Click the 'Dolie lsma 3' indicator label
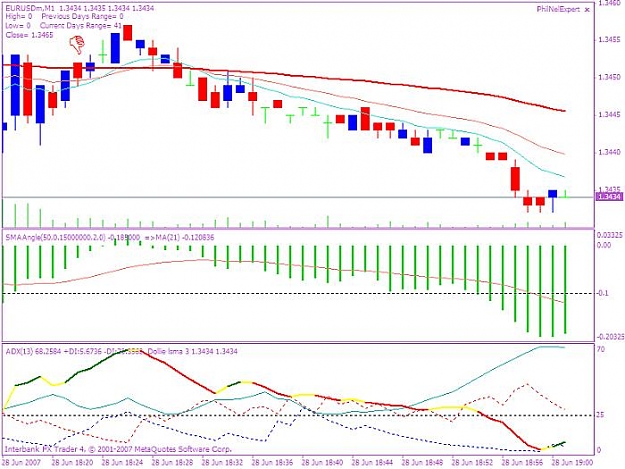The image size is (625, 469). click(x=170, y=351)
